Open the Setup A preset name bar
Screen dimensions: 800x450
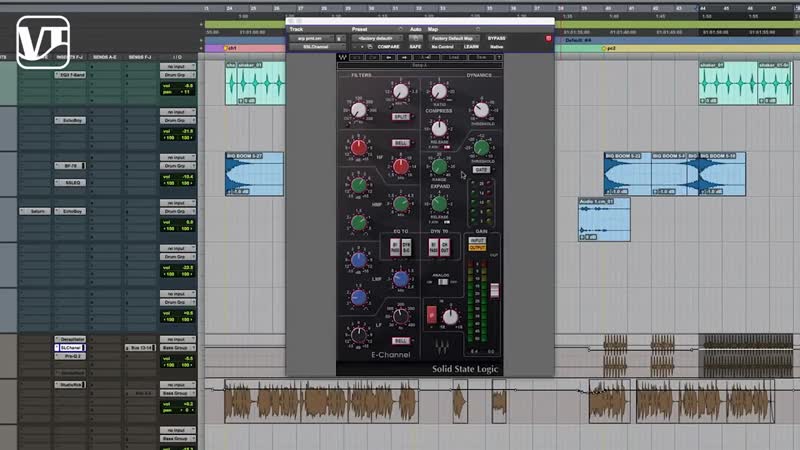419,65
